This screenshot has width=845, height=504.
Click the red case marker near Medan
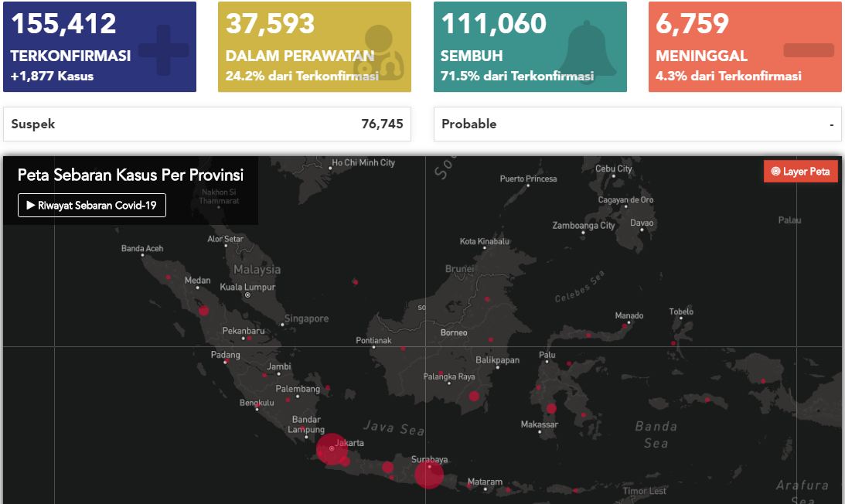pyautogui.click(x=203, y=311)
